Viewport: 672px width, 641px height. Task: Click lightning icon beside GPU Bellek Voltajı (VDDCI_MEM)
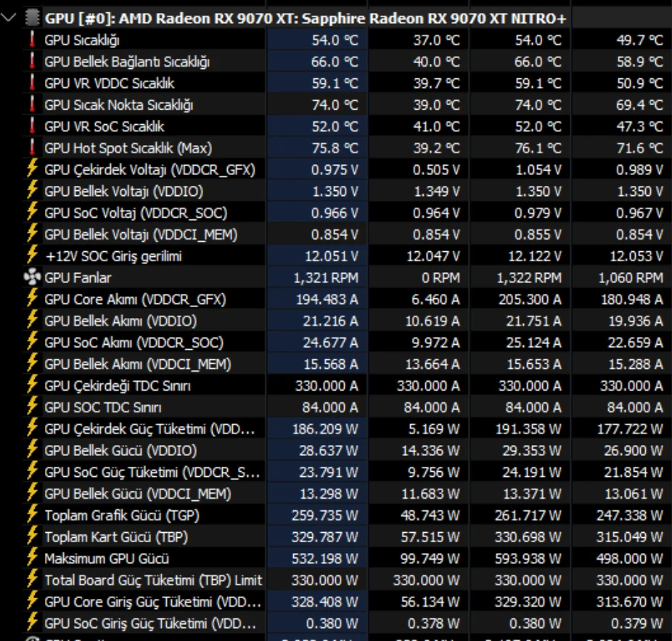coord(32,234)
